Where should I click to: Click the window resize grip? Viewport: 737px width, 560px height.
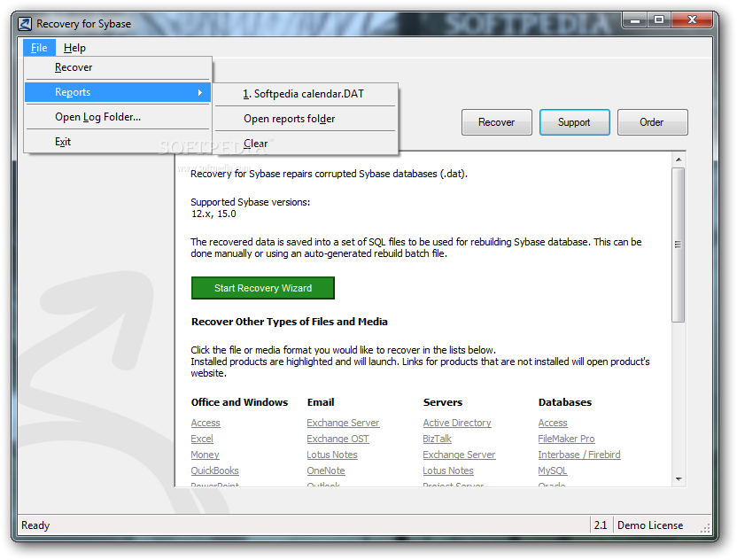[705, 528]
